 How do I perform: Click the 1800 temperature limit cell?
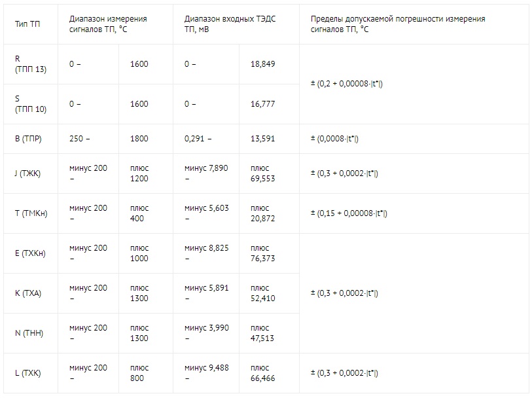(x=139, y=139)
